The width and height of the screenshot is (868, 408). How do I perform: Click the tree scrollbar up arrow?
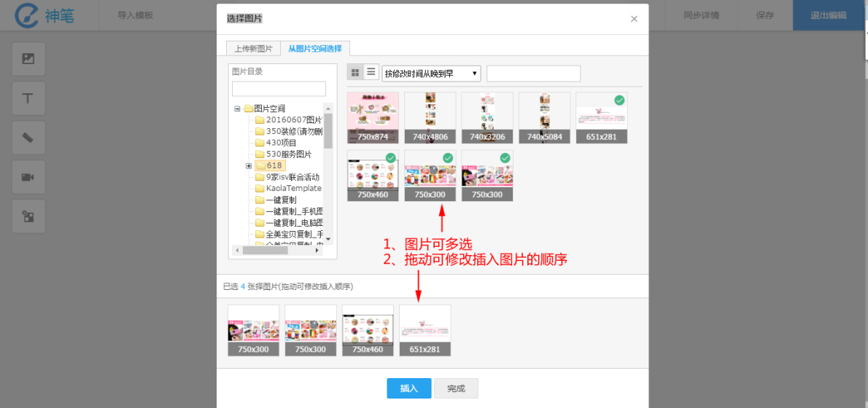[x=328, y=109]
